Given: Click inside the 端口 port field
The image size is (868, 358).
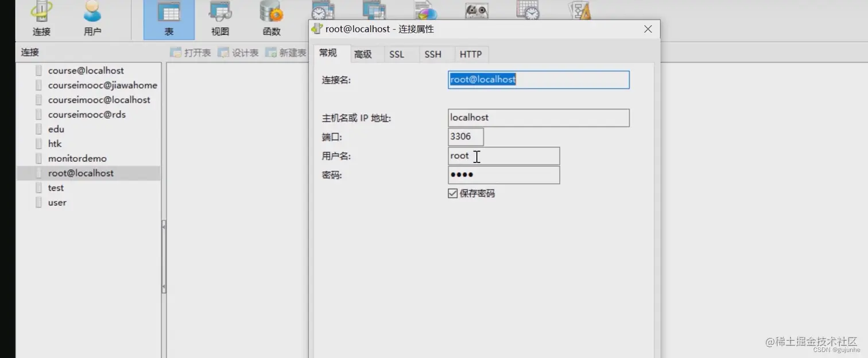Looking at the screenshot, I should pyautogui.click(x=465, y=137).
